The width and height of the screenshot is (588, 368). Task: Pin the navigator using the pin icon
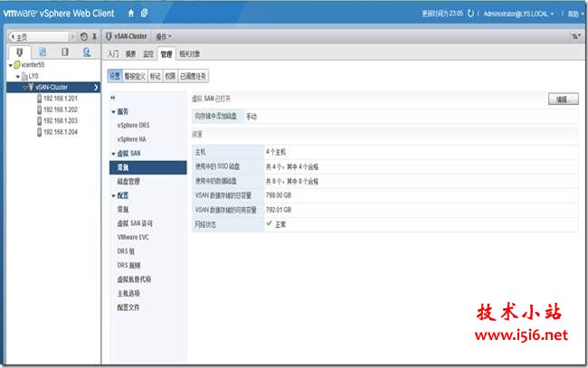[94, 36]
